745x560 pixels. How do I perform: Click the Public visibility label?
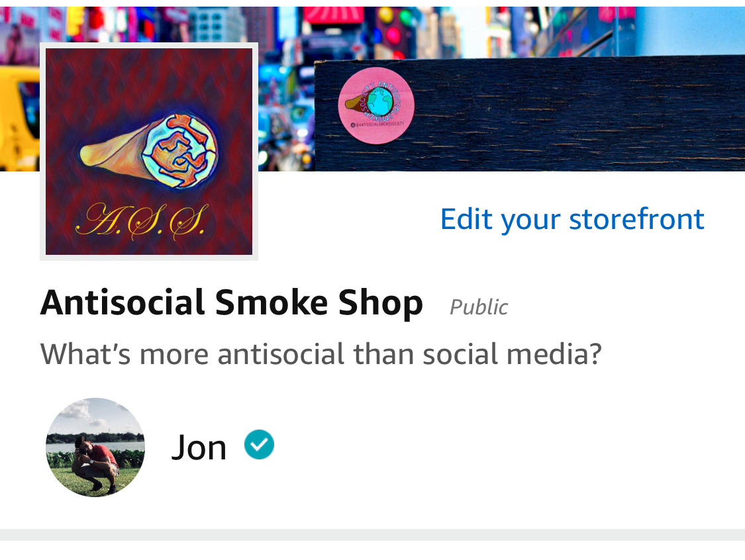[478, 307]
